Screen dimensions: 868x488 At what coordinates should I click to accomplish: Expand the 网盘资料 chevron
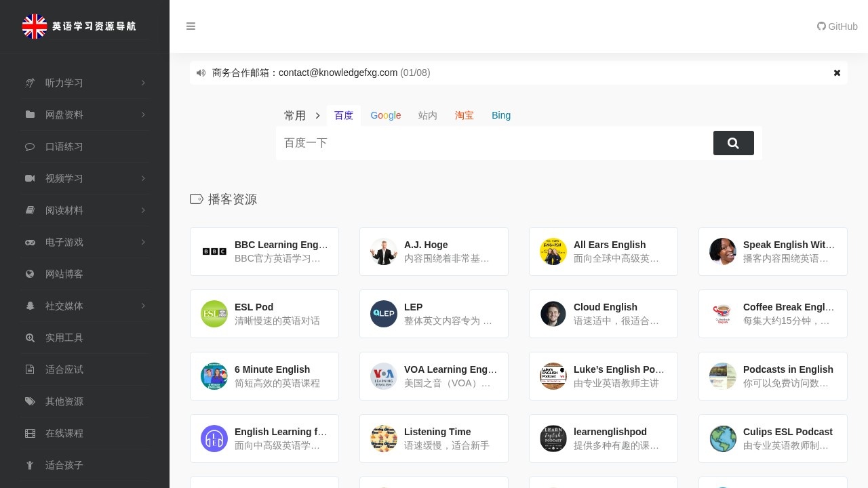[143, 115]
